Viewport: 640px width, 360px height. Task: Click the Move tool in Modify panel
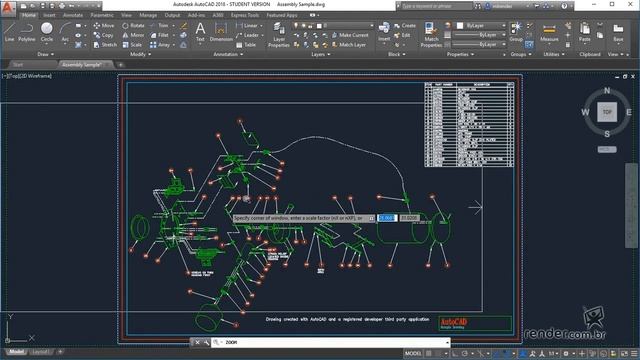(104, 25)
